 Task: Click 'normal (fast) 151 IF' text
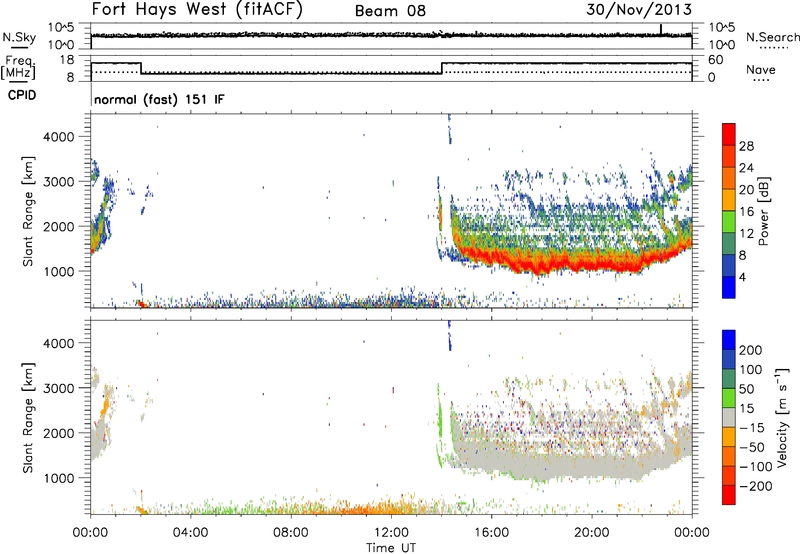click(159, 99)
